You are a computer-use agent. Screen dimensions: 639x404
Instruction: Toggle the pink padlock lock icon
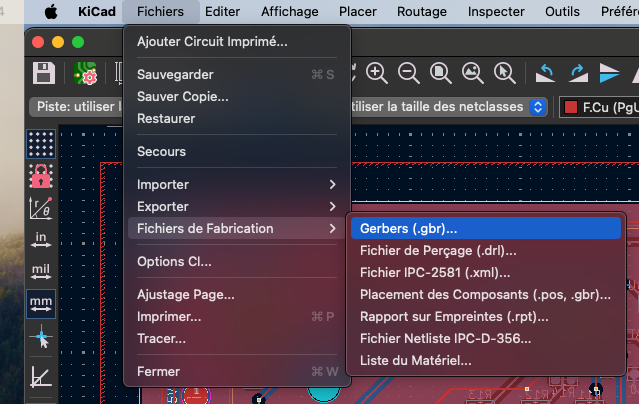pos(41,176)
